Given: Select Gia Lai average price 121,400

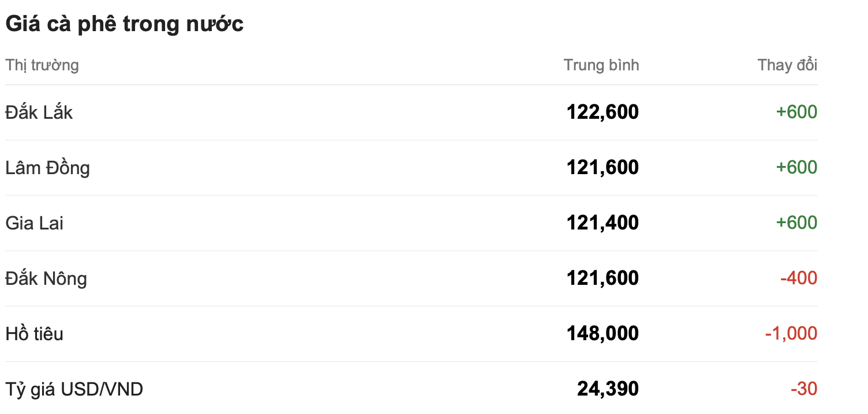Looking at the screenshot, I should pos(603,223).
